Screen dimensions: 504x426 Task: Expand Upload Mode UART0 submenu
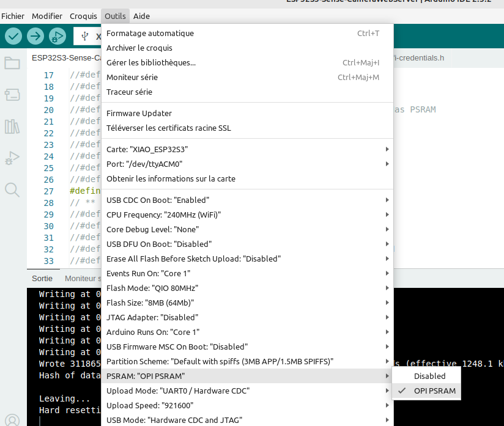click(x=247, y=391)
